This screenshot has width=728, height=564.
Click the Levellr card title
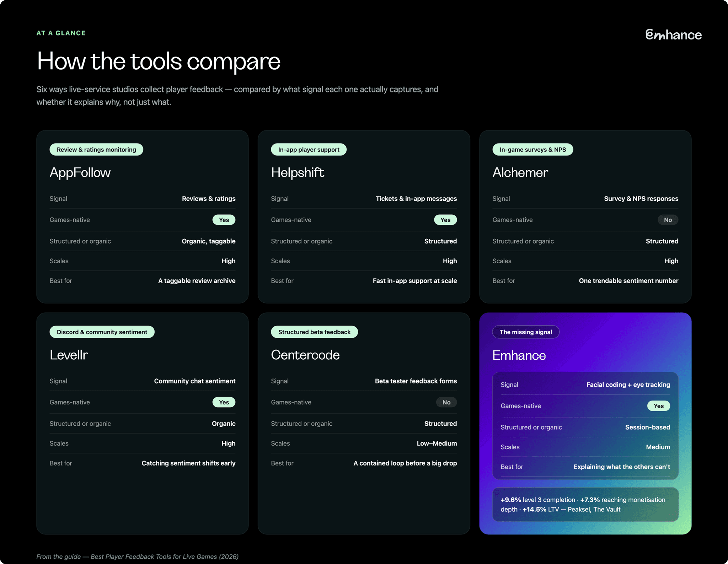click(69, 355)
